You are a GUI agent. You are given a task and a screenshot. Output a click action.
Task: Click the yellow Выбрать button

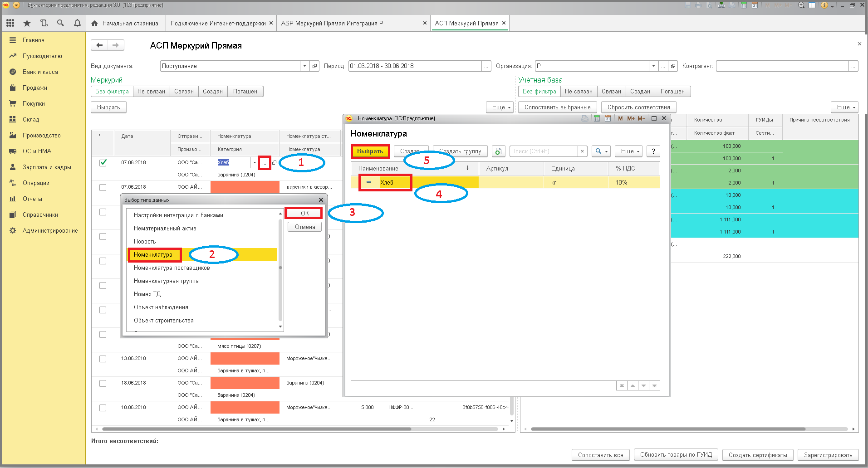pos(370,151)
